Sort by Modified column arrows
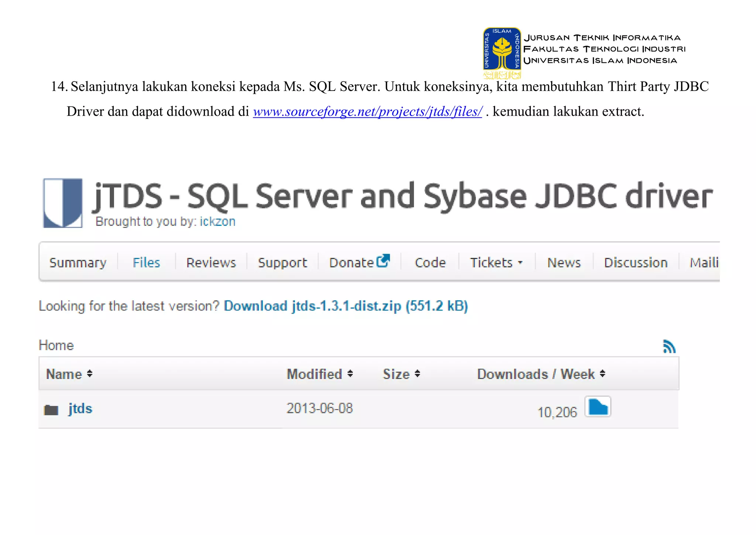Viewport: 756px width, 535px height. [x=350, y=374]
